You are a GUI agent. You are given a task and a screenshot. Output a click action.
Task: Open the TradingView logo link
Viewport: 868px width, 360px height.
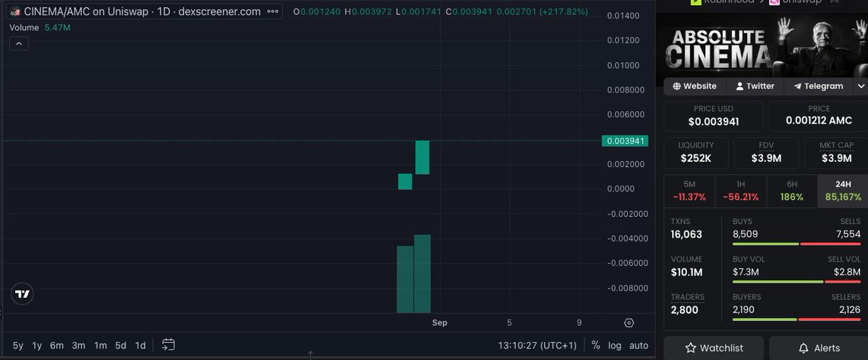pos(23,293)
